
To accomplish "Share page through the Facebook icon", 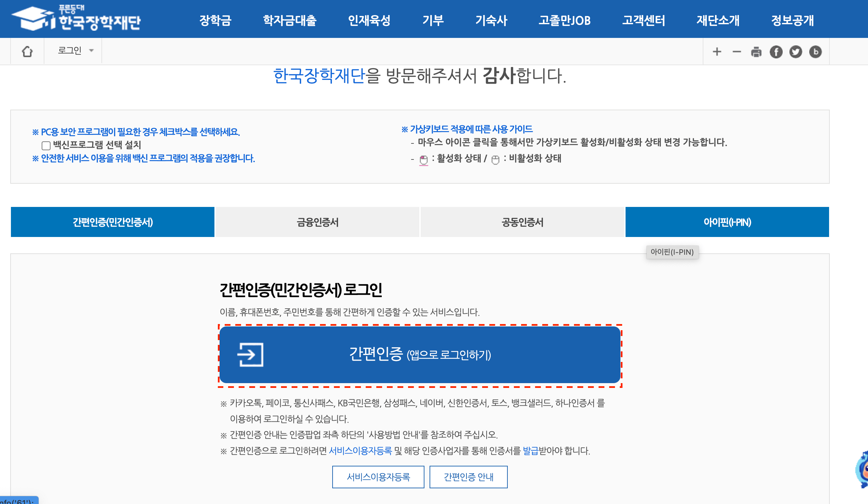I will pyautogui.click(x=776, y=52).
